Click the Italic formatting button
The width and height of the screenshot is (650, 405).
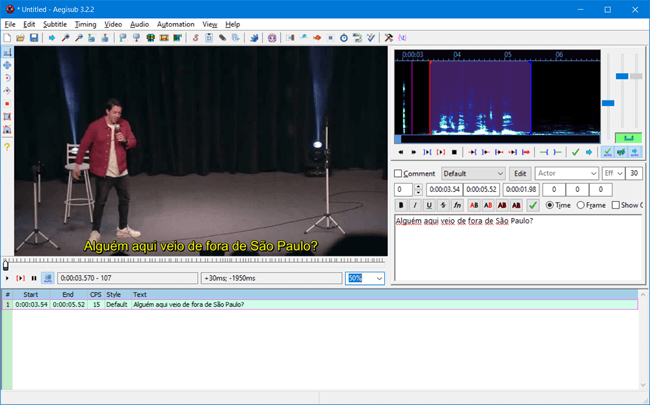(414, 205)
